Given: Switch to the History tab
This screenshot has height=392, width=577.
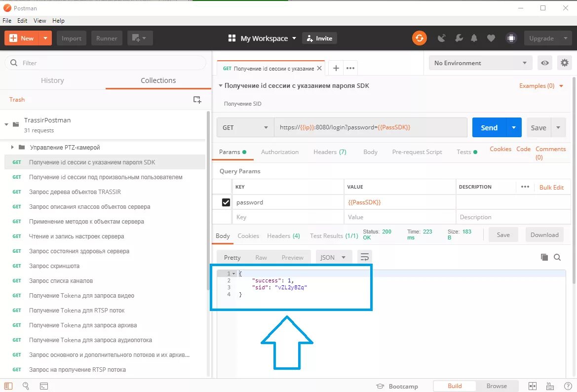Looking at the screenshot, I should click(x=52, y=80).
